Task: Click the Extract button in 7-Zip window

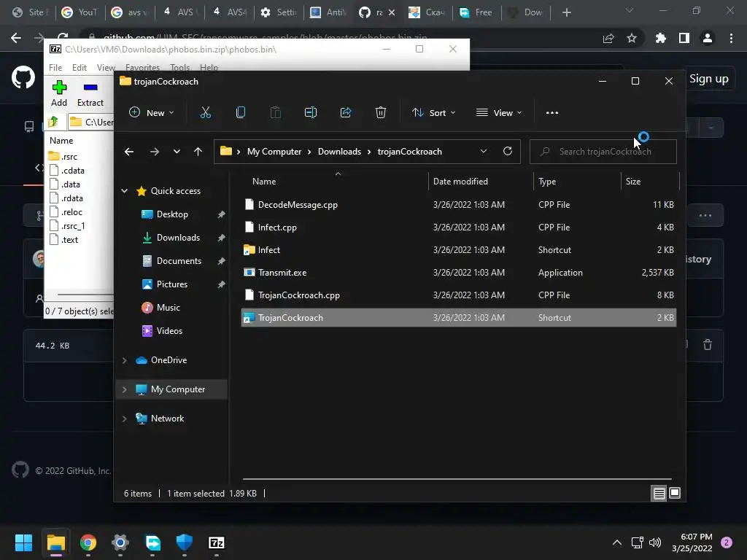Action: 90,94
